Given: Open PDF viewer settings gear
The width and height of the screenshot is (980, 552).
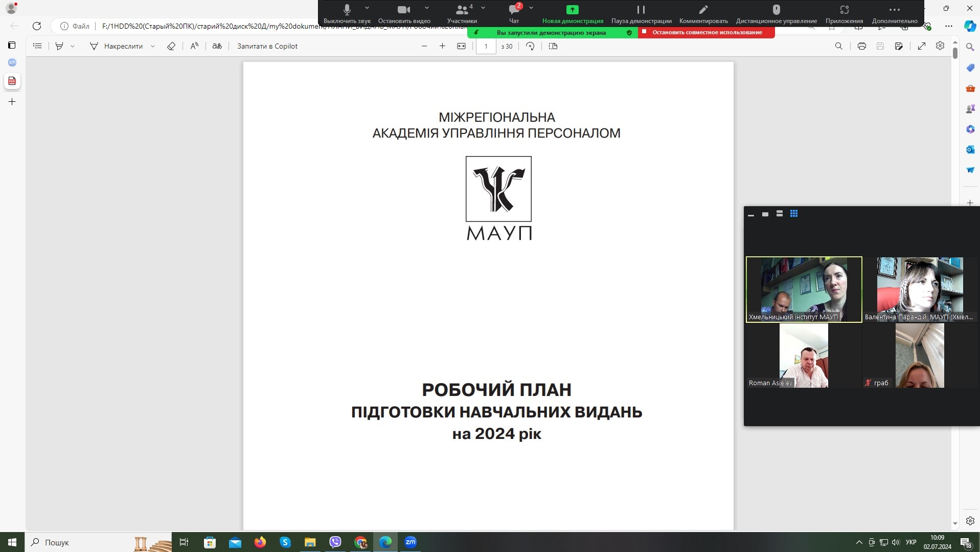Looking at the screenshot, I should (x=940, y=46).
